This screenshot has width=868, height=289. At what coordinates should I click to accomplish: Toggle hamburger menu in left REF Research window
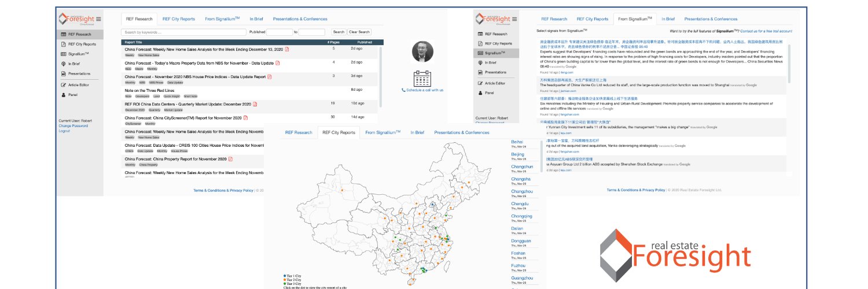(99, 19)
